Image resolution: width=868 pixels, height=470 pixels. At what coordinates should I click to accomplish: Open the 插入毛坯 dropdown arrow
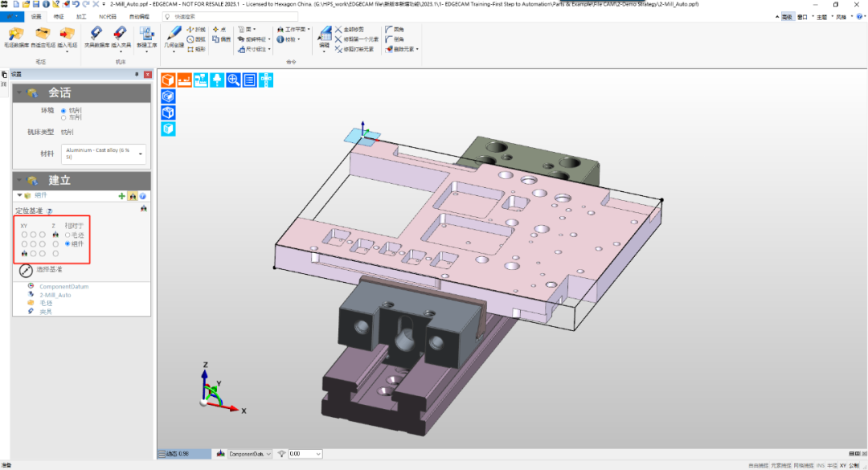67,51
